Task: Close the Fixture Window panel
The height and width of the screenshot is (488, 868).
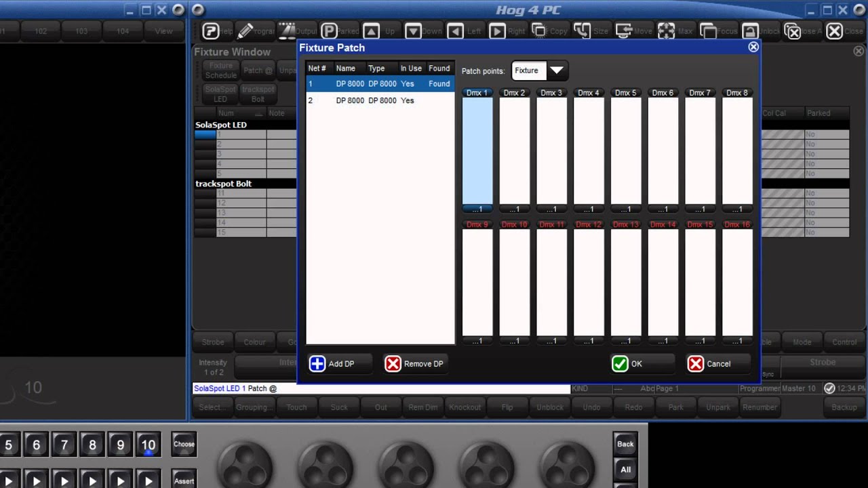Action: point(858,52)
